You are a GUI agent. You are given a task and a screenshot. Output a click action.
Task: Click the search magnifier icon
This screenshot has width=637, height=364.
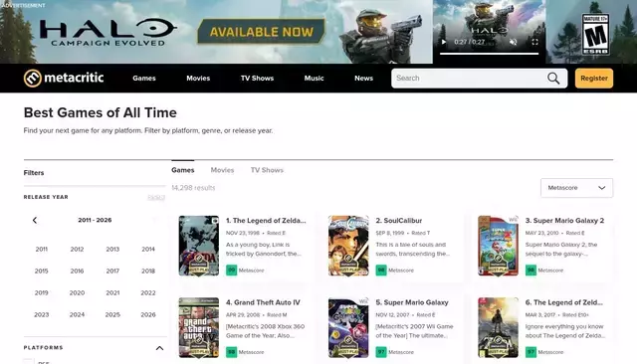(553, 79)
